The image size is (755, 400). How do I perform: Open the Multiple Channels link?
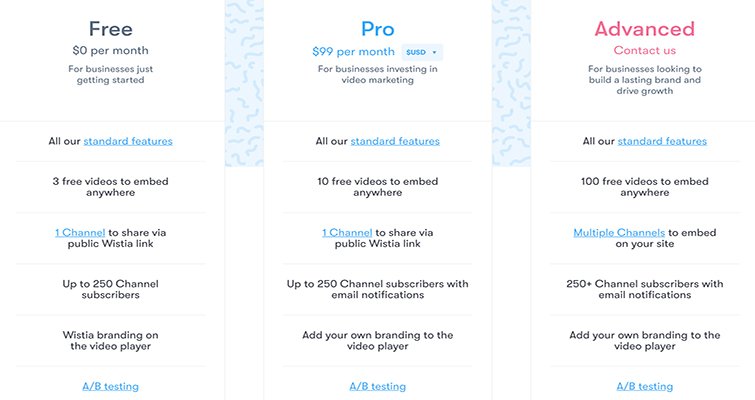[x=619, y=232]
